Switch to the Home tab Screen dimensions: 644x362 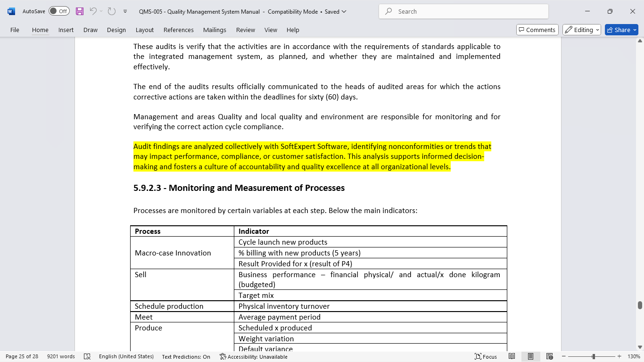pyautogui.click(x=40, y=30)
